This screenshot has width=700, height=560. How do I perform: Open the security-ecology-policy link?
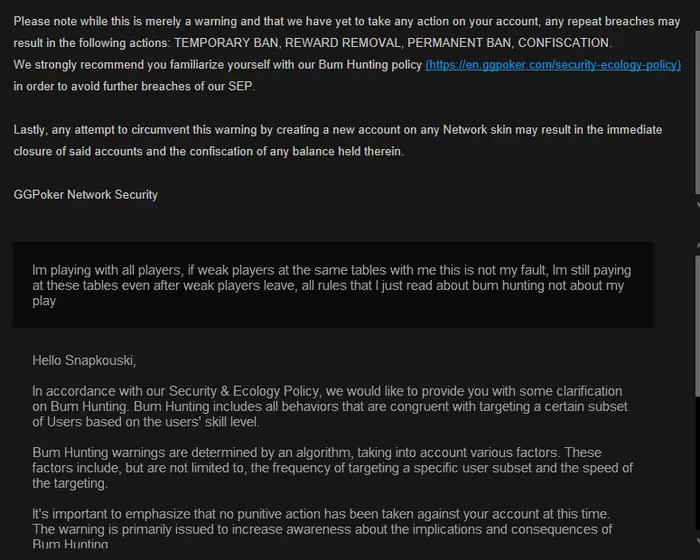(553, 65)
